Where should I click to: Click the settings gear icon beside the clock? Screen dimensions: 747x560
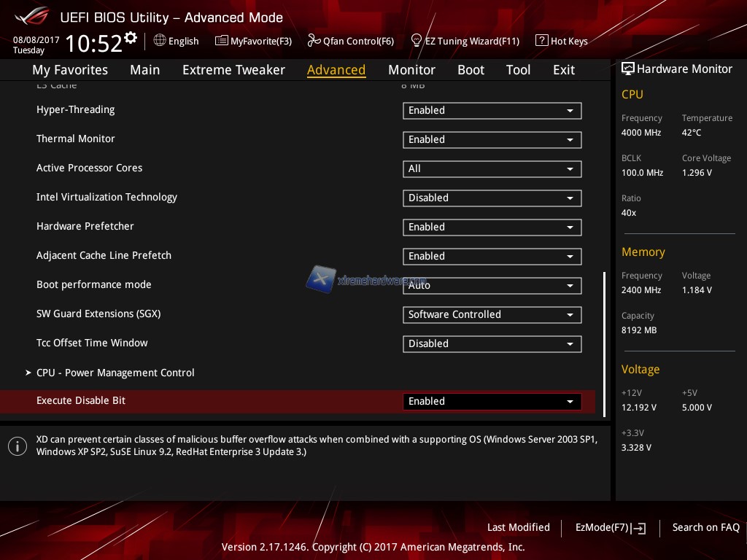point(131,38)
